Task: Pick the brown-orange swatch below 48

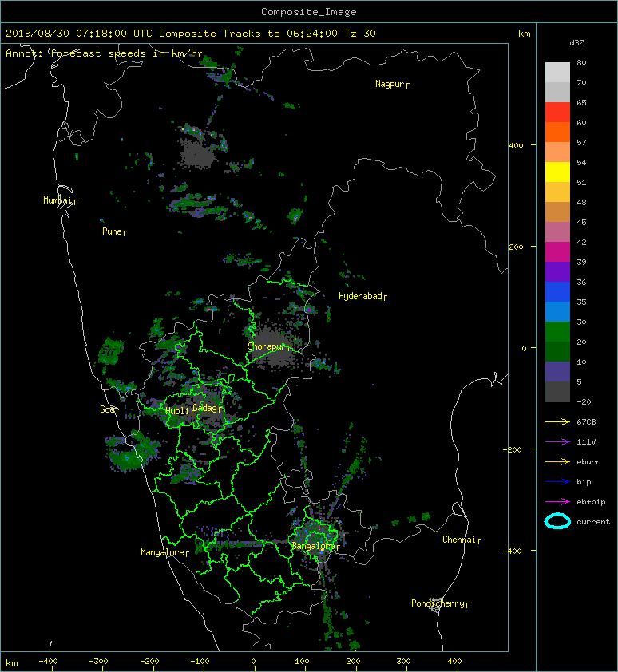Action: 557,212
